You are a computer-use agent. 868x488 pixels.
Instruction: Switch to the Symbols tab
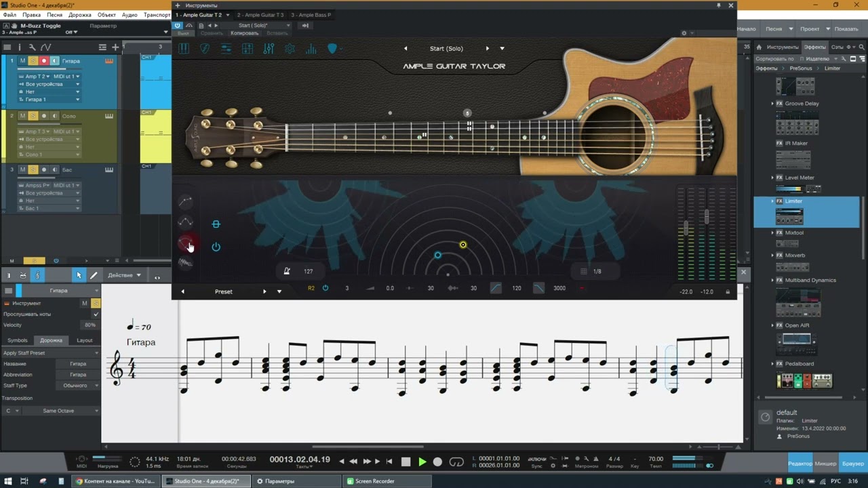point(18,340)
